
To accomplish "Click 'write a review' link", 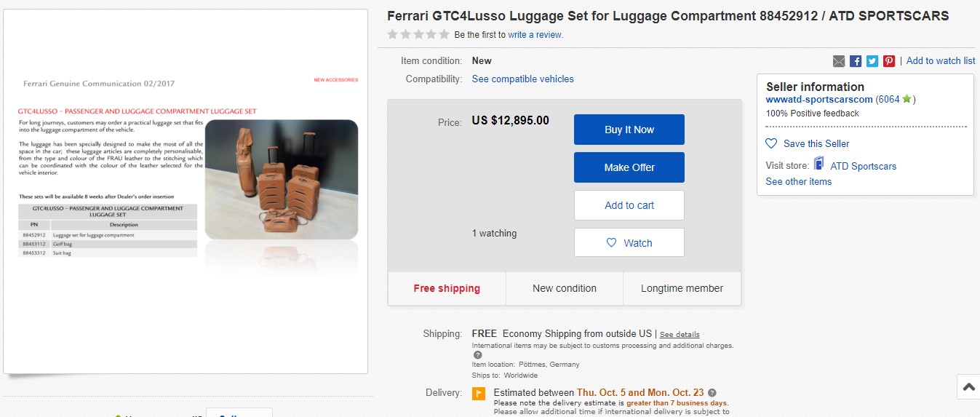I will pyautogui.click(x=535, y=34).
